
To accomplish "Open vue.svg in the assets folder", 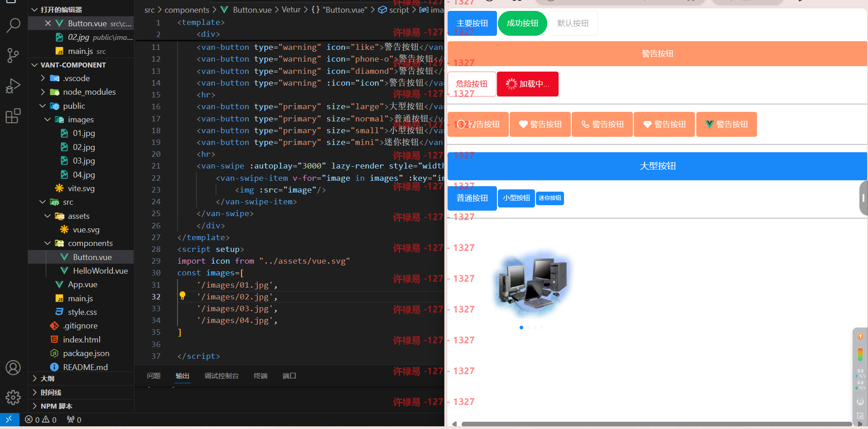I will click(x=86, y=230).
